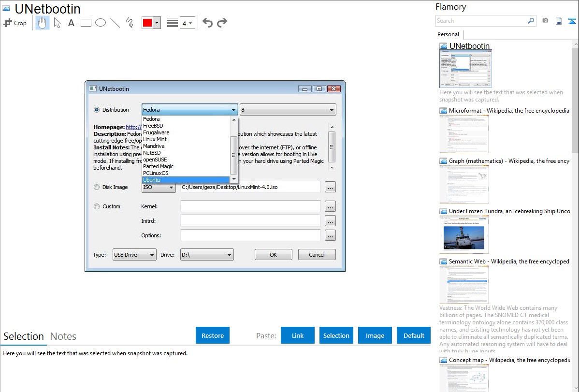Open the Semantic Web snapshot title
Screen dimensions: 579x392
coord(509,261)
